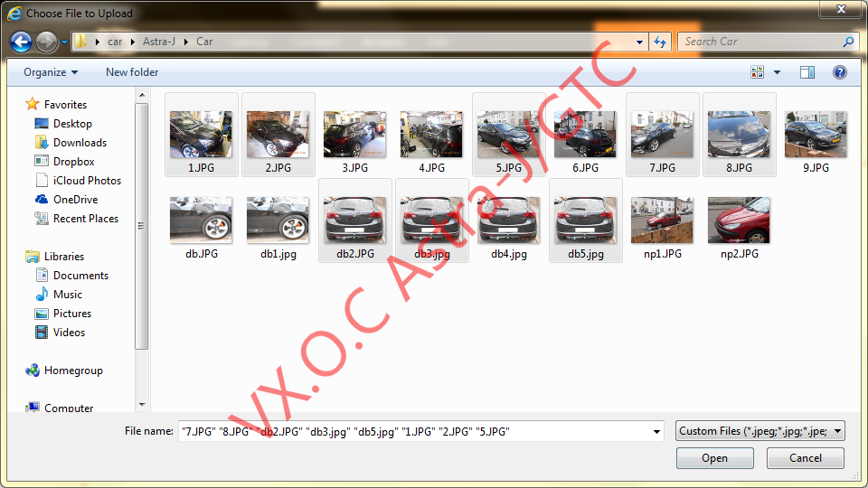The height and width of the screenshot is (488, 868).
Task: Select the 9.JPG thumbnail
Action: coord(816,135)
